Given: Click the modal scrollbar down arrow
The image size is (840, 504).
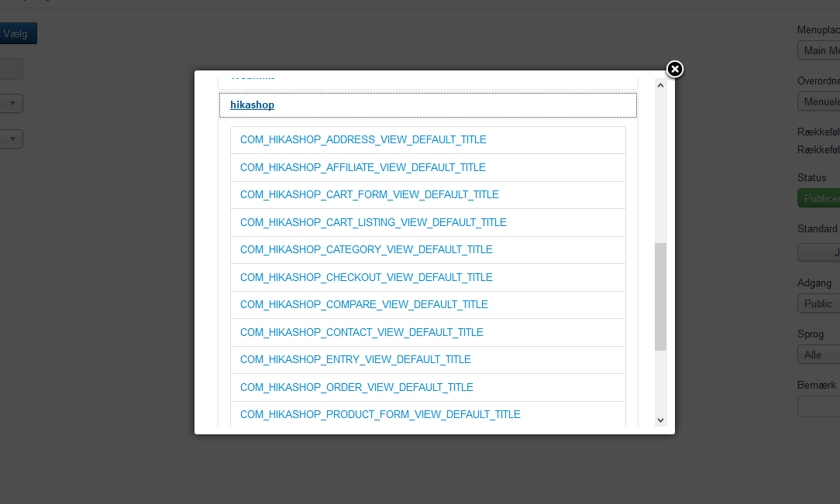Looking at the screenshot, I should tap(660, 420).
